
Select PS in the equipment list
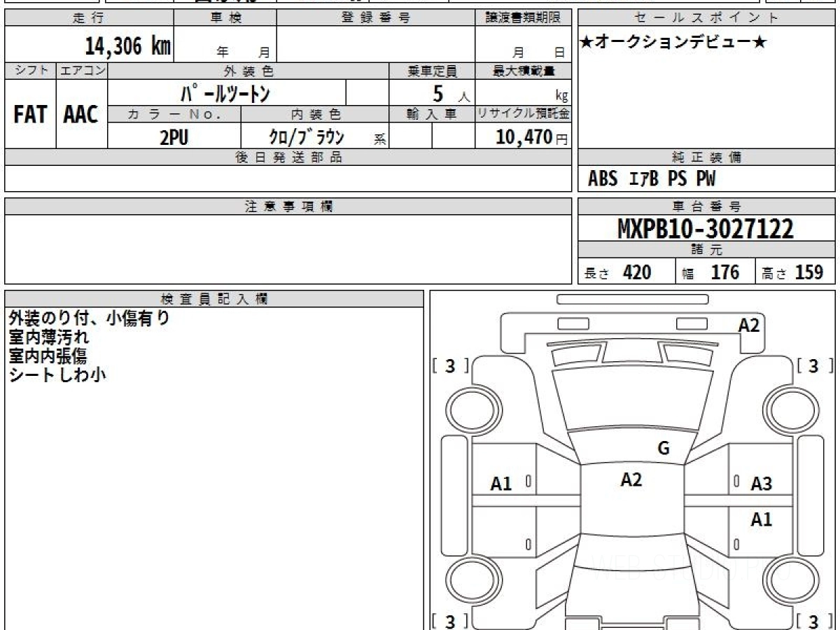(676, 179)
